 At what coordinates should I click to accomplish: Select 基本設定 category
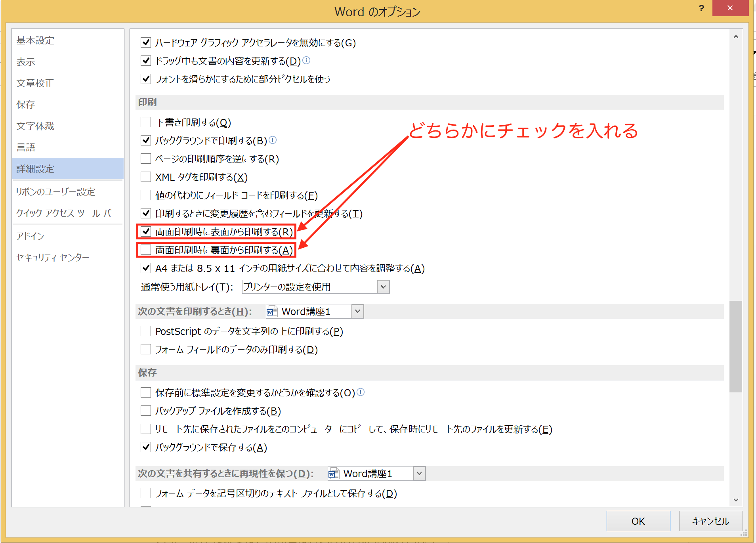(x=68, y=40)
